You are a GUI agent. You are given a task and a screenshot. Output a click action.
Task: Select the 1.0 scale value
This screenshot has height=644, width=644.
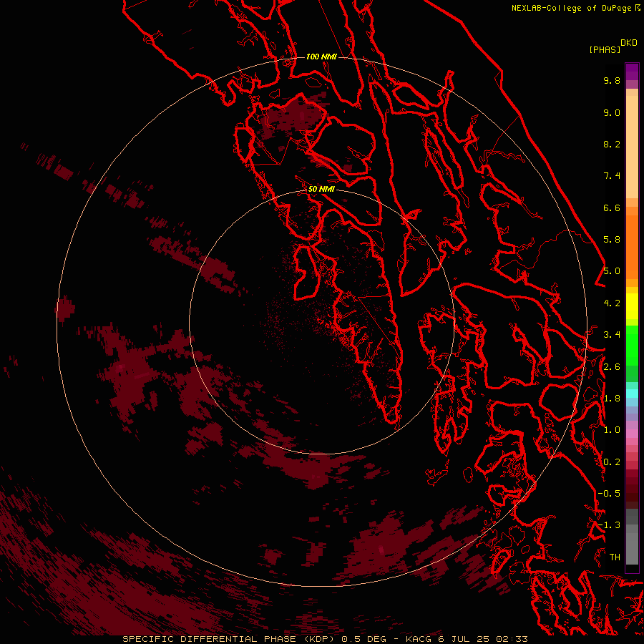point(612,430)
